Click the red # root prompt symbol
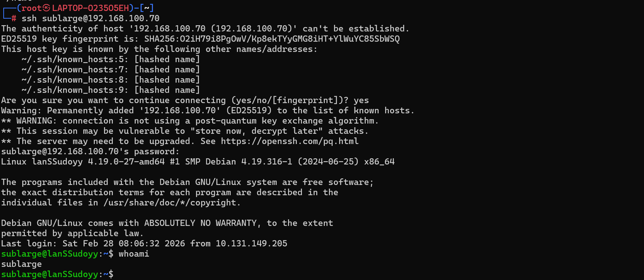This screenshot has width=644, height=280. coord(14,18)
